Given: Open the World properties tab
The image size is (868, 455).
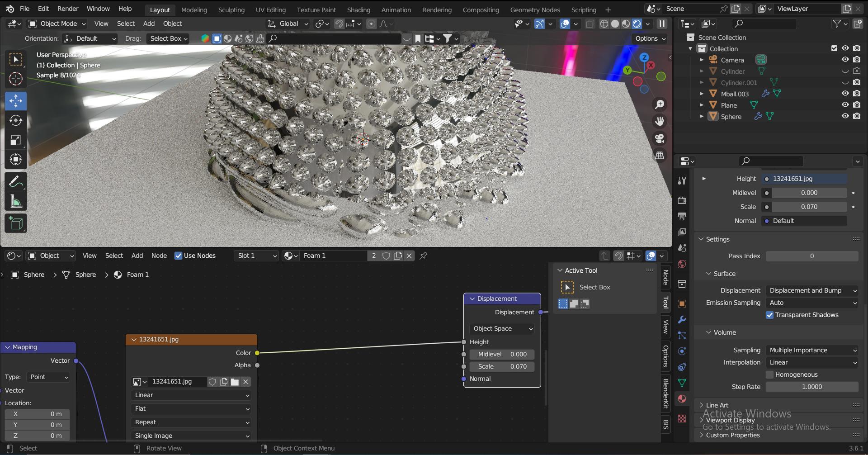Looking at the screenshot, I should 682,264.
